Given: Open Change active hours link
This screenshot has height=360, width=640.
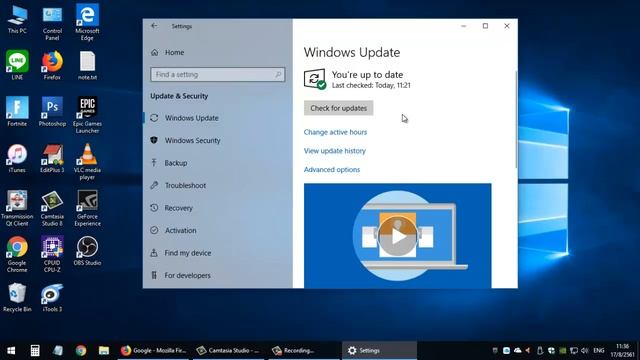Looking at the screenshot, I should 335,132.
